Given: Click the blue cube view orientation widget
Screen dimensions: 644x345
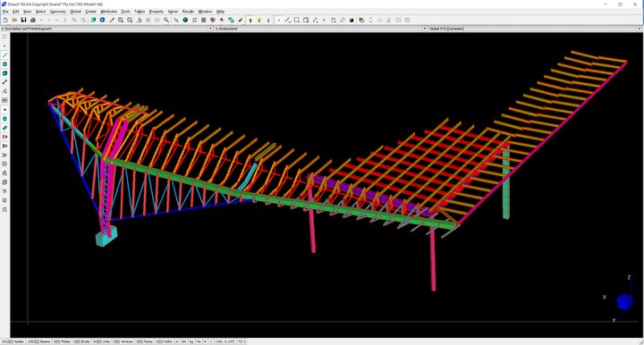Looking at the screenshot, I should (x=624, y=301).
